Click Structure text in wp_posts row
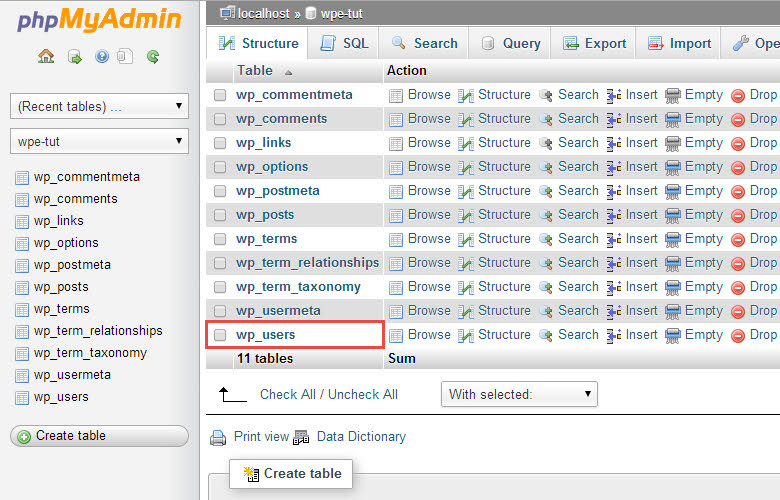The height and width of the screenshot is (500, 780). click(x=504, y=214)
